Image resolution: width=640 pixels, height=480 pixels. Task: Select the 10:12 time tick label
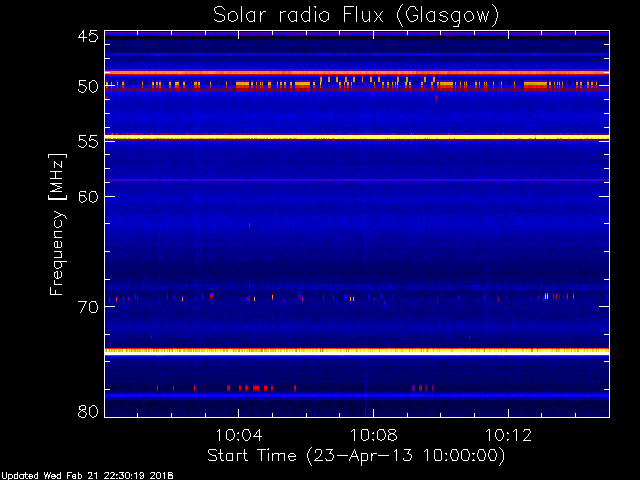point(508,436)
